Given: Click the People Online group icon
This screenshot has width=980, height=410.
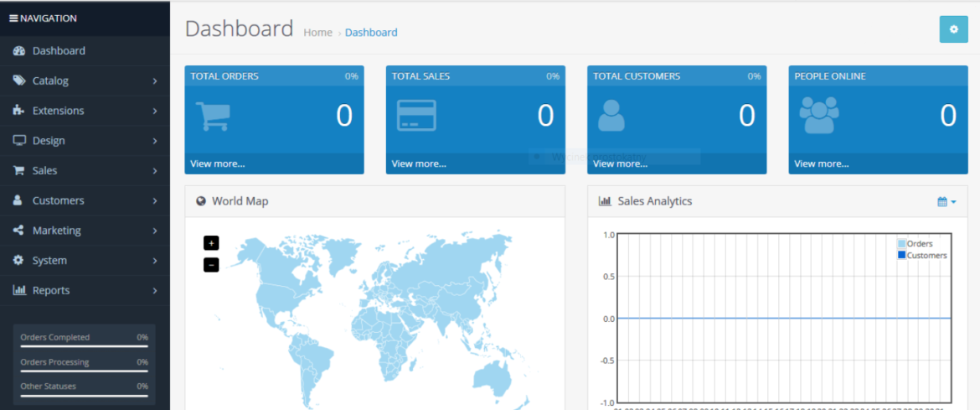Looking at the screenshot, I should (819, 116).
